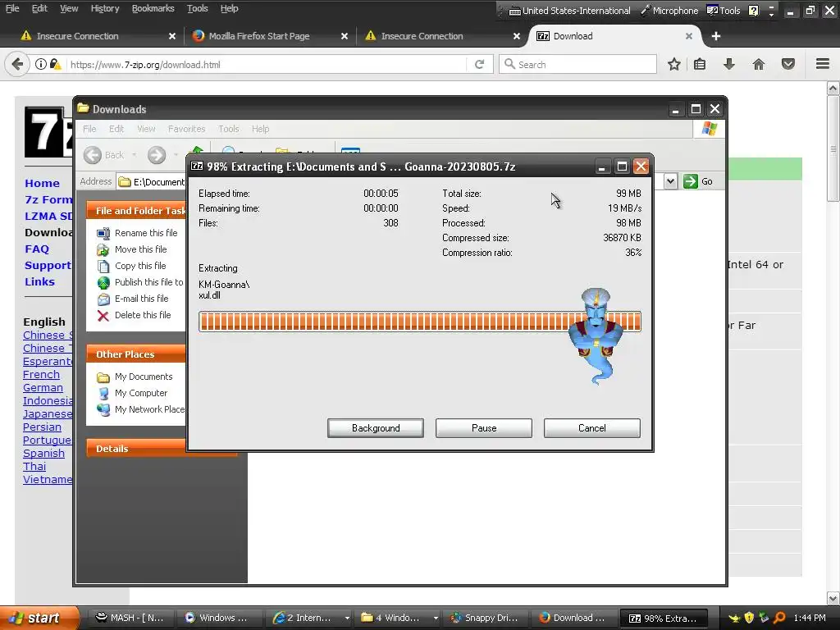Click the blue genie assistant character
The image size is (840, 630).
point(596,336)
